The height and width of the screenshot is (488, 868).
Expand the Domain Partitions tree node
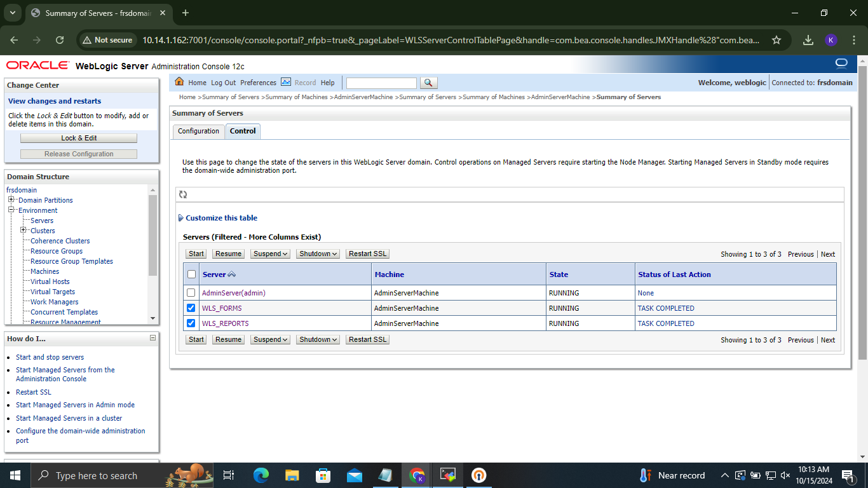(11, 200)
